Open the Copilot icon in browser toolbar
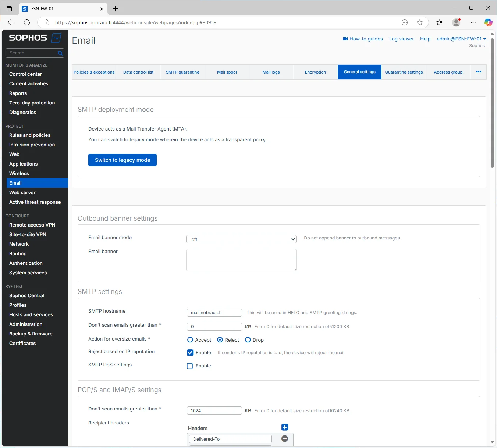Image resolution: width=497 pixels, height=448 pixels. click(488, 22)
